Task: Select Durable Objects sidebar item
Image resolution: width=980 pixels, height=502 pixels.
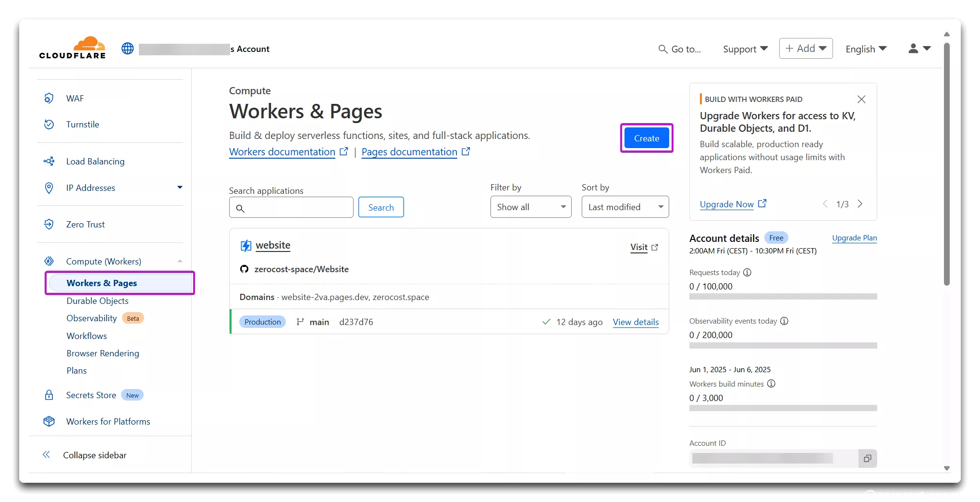Action: [x=98, y=301]
